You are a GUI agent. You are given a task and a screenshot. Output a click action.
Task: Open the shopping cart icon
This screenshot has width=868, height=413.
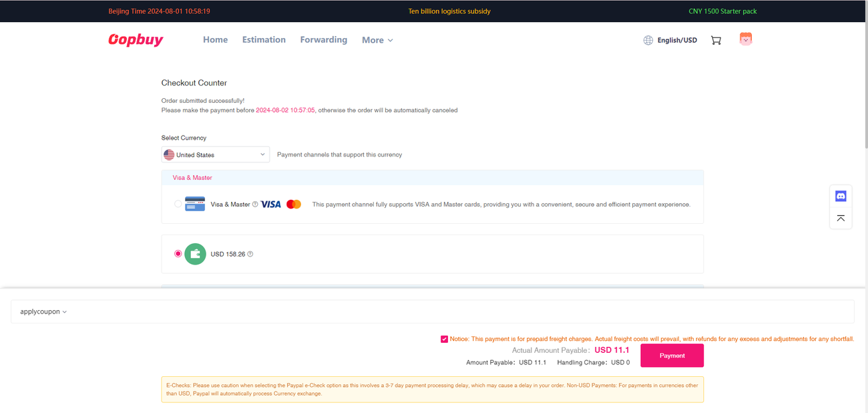(x=716, y=40)
